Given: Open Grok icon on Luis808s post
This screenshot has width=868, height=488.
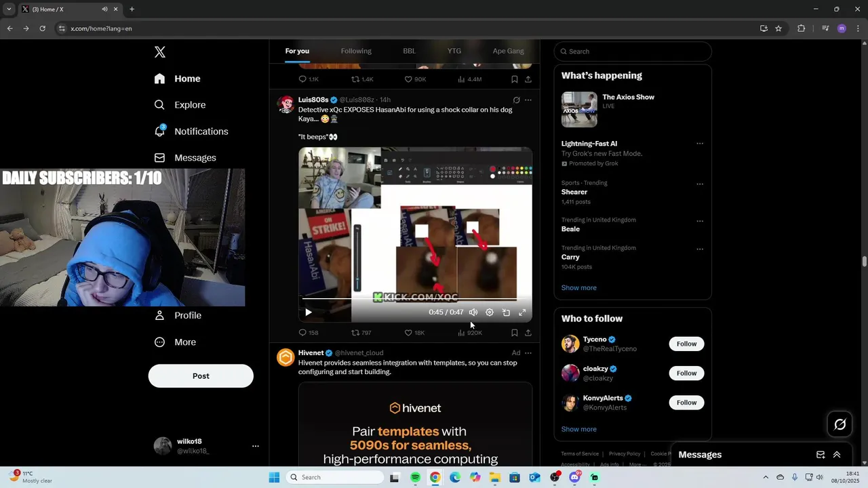Looking at the screenshot, I should [516, 100].
